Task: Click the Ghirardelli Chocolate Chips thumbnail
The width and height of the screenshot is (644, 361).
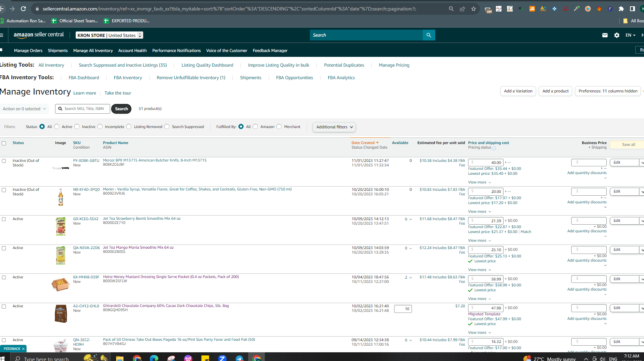Action: pyautogui.click(x=61, y=314)
